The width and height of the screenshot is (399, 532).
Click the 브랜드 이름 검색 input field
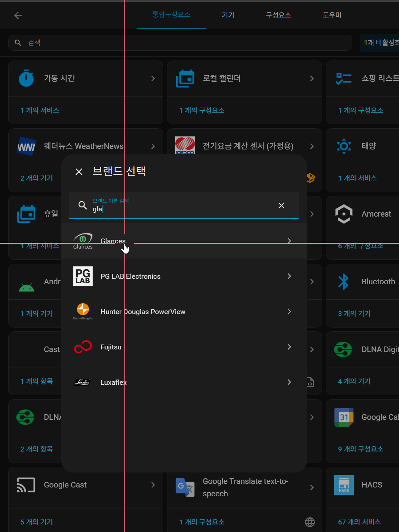184,205
